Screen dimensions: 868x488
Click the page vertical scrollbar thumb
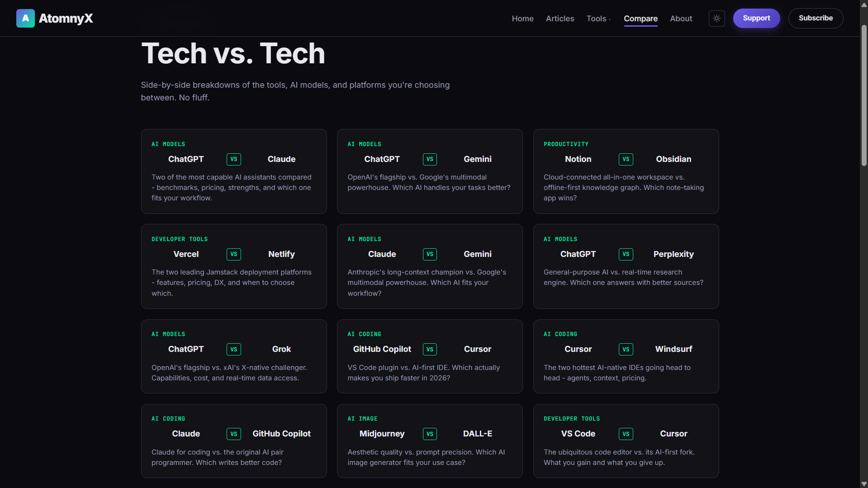864,95
